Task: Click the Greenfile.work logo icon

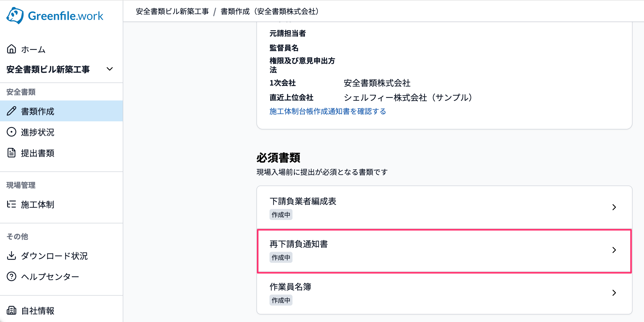Action: tap(15, 16)
